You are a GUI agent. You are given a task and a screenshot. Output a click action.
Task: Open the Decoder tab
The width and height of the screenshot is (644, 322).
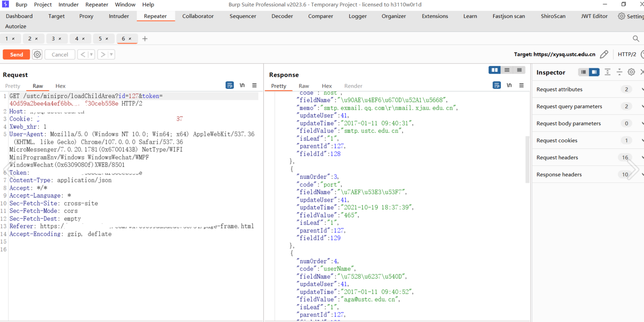click(x=282, y=16)
